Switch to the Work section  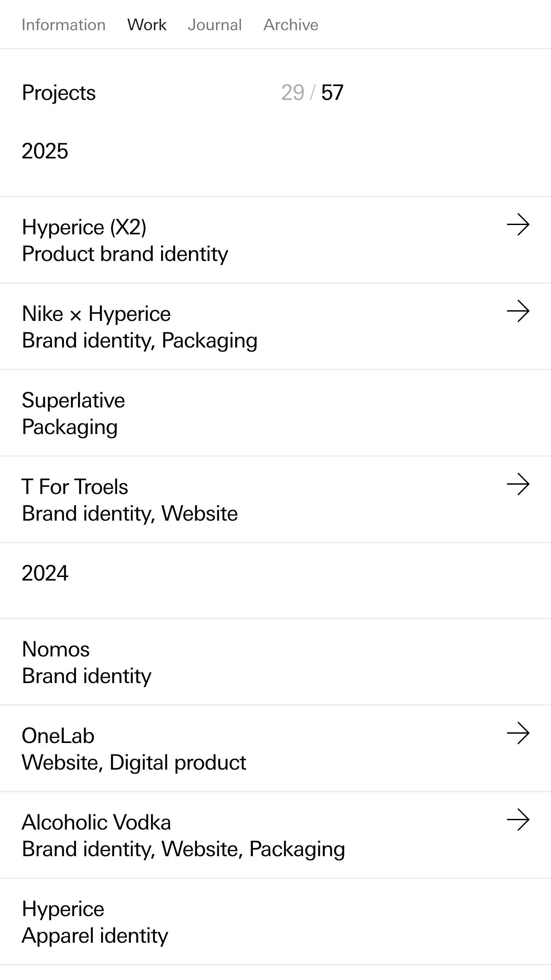[147, 25]
